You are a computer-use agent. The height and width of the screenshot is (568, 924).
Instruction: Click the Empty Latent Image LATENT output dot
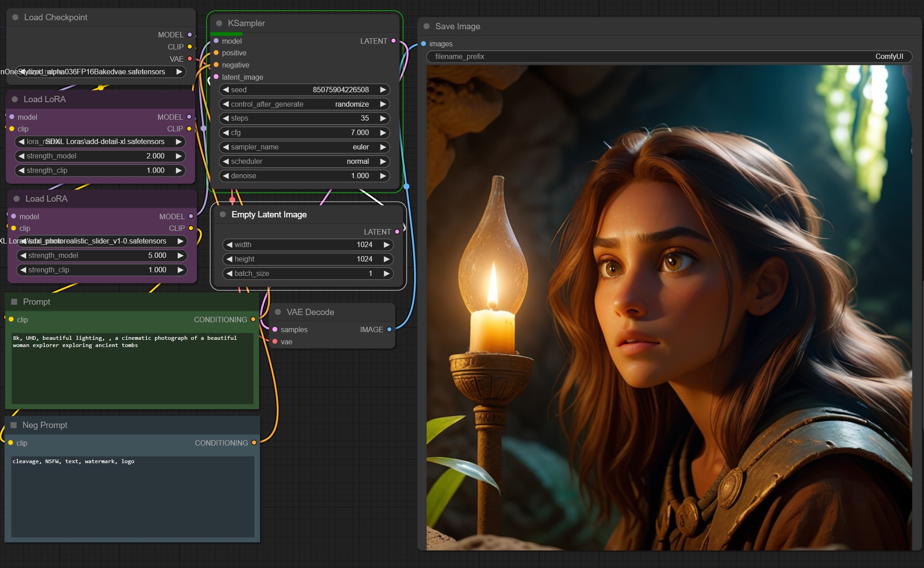click(x=397, y=232)
